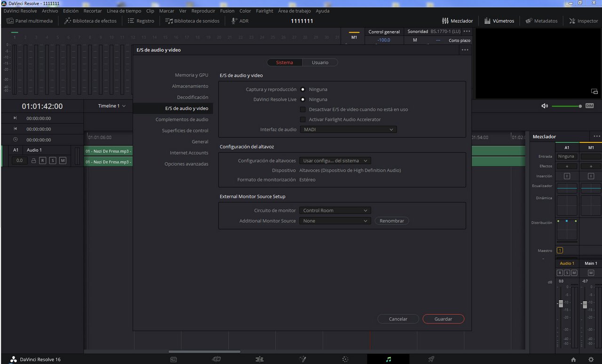
Task: Open the Additional Monitor Source dropdown
Action: click(x=335, y=221)
